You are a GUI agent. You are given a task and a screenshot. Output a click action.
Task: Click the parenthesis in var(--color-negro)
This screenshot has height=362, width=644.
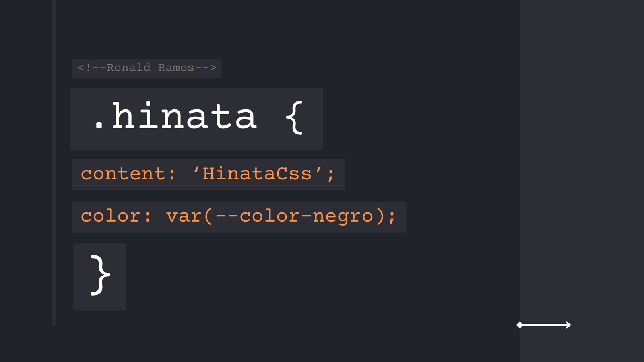pyautogui.click(x=210, y=216)
